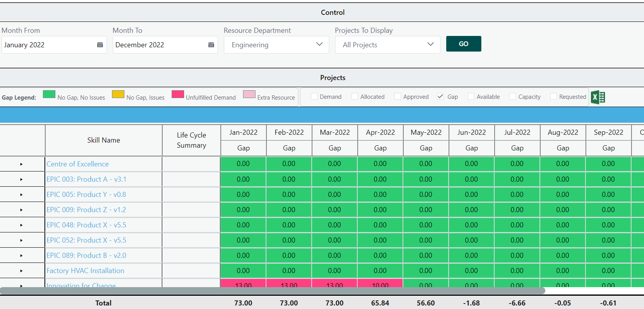The width and height of the screenshot is (644, 309).
Task: Click the Life Cycle Summary column header
Action: point(192,140)
